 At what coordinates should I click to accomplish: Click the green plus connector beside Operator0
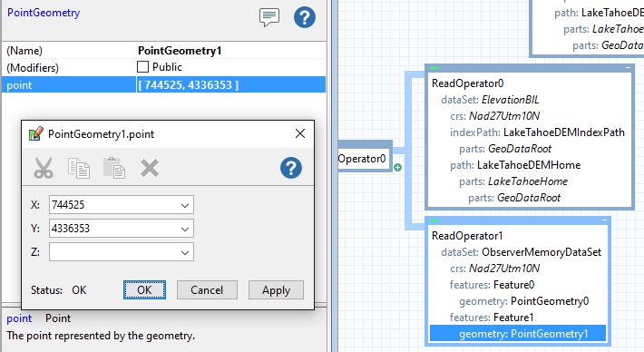click(x=397, y=167)
